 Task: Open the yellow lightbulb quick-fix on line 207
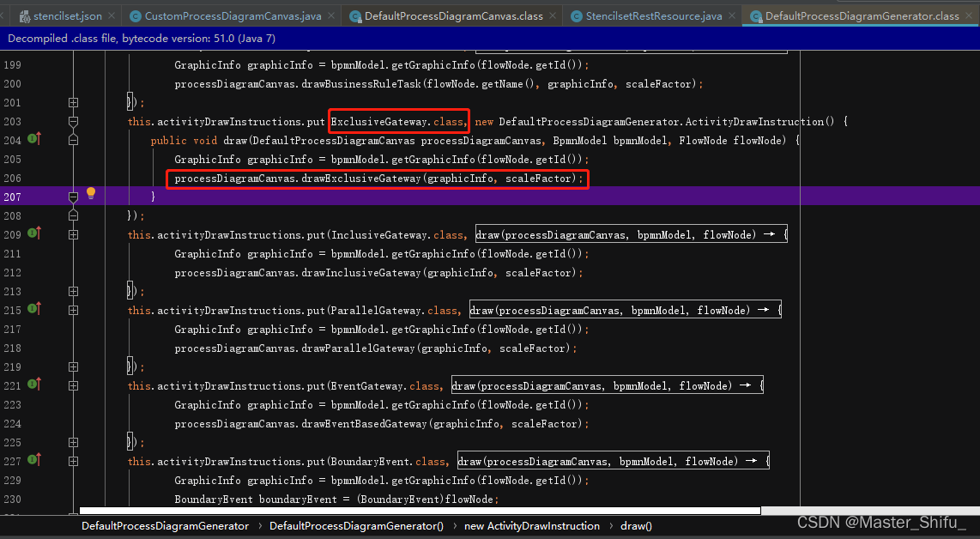tap(91, 192)
